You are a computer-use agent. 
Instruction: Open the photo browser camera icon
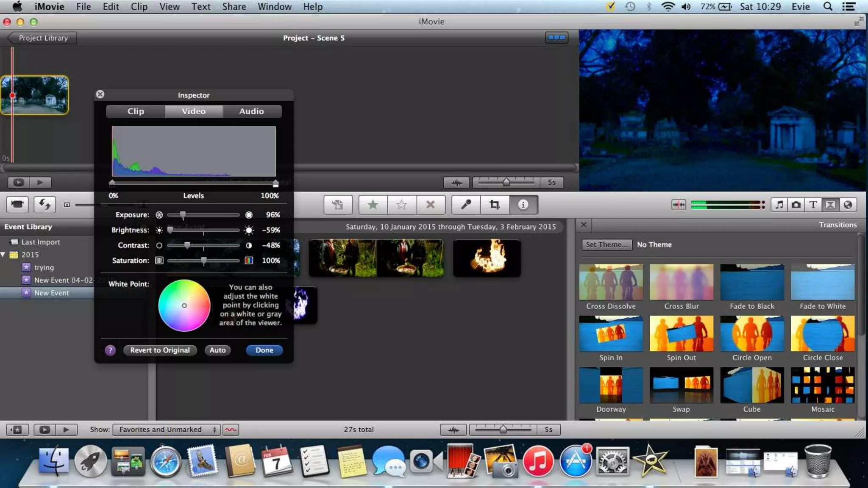[x=796, y=205]
